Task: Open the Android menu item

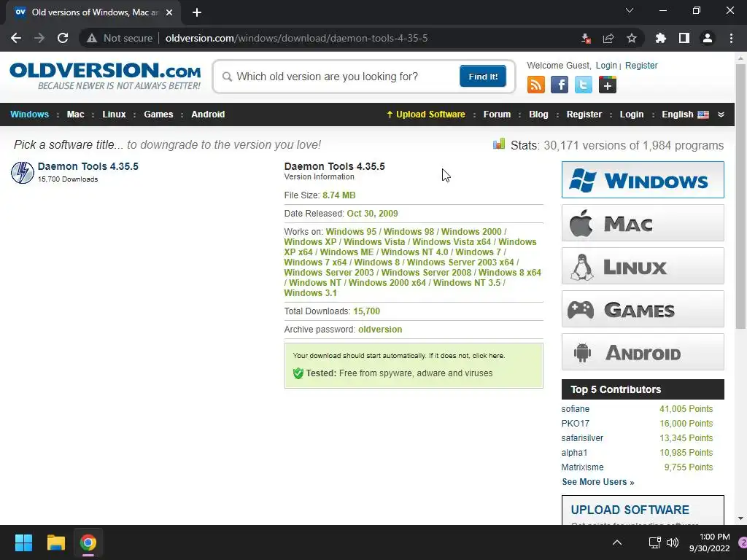Action: 208,114
